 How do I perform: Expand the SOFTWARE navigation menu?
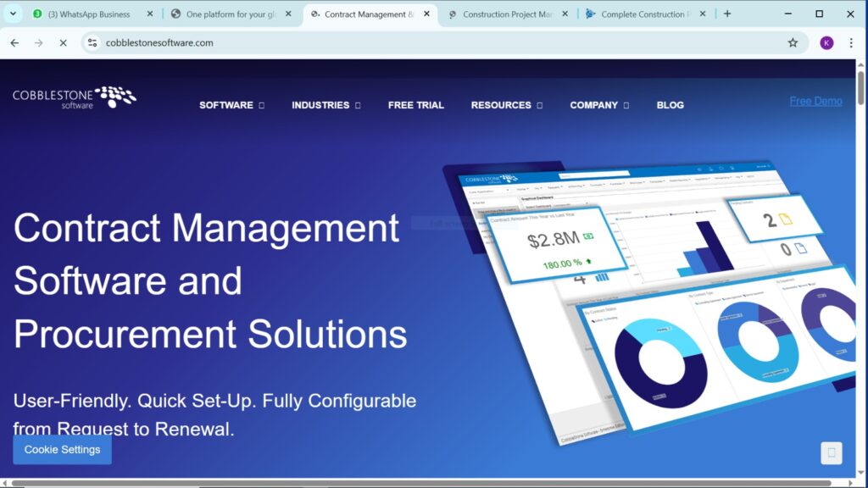(231, 105)
